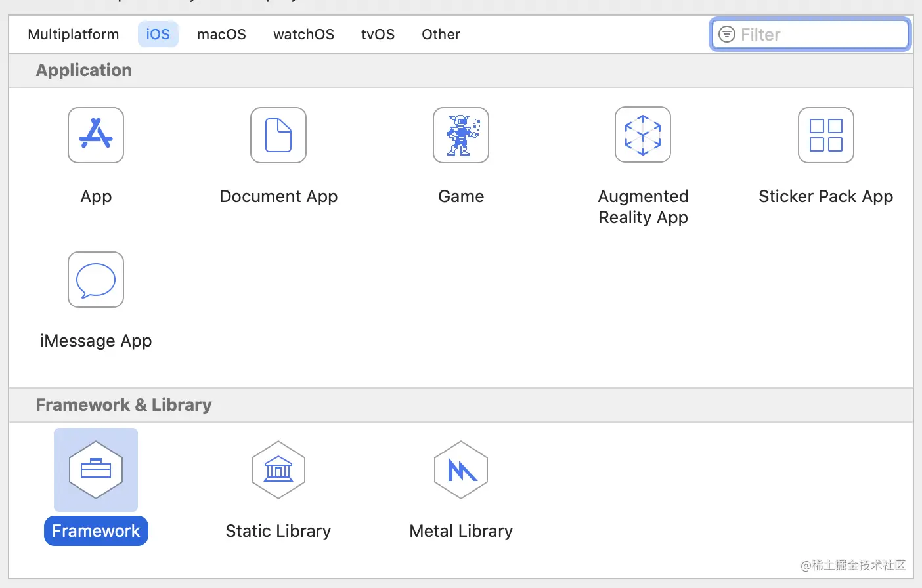Click the highlighted "Framework" label

[x=96, y=531]
